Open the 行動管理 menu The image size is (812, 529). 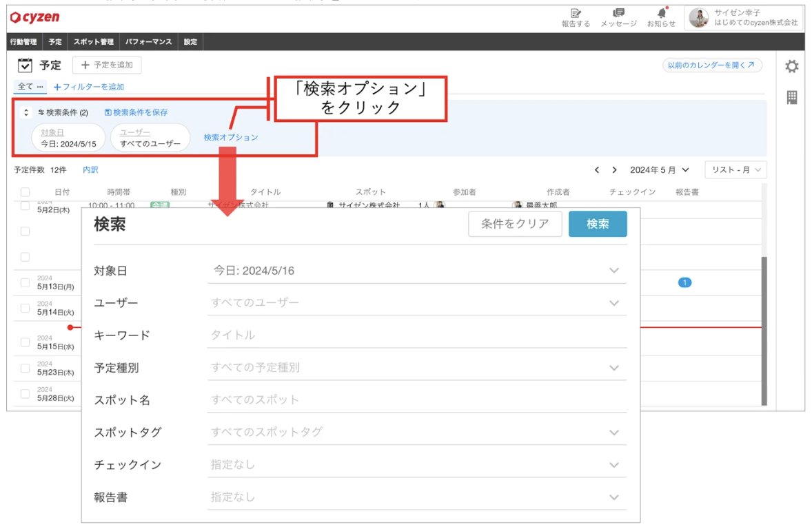pos(24,42)
